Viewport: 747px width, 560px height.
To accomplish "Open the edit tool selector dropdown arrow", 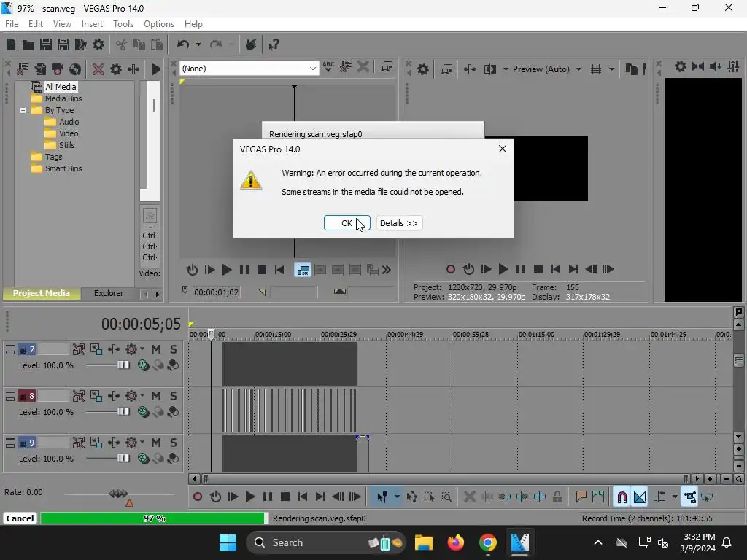I will coord(397,497).
